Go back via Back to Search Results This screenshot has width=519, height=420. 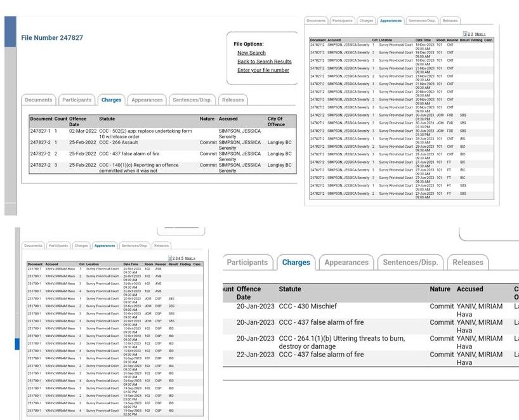(x=264, y=62)
